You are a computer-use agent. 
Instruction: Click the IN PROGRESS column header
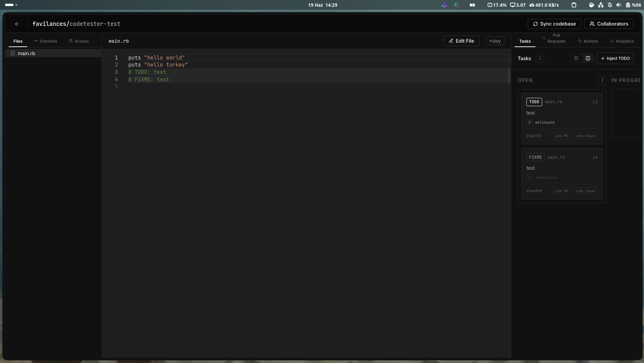click(x=626, y=80)
